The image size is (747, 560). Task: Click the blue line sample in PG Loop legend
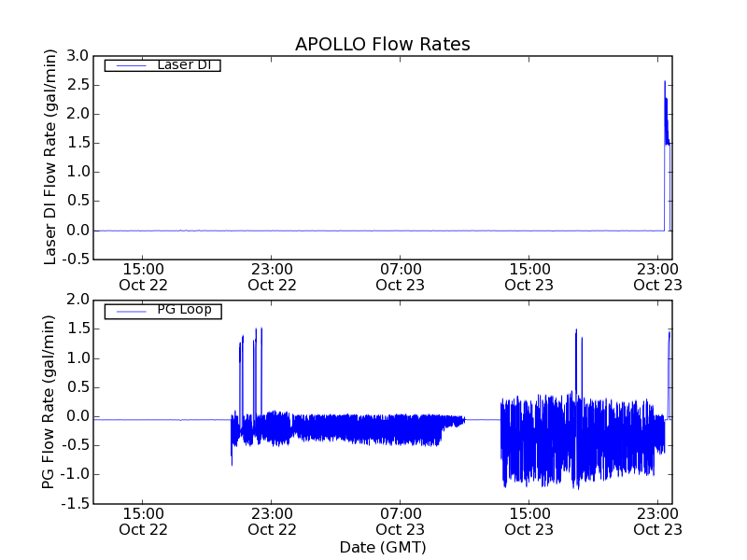tap(132, 312)
